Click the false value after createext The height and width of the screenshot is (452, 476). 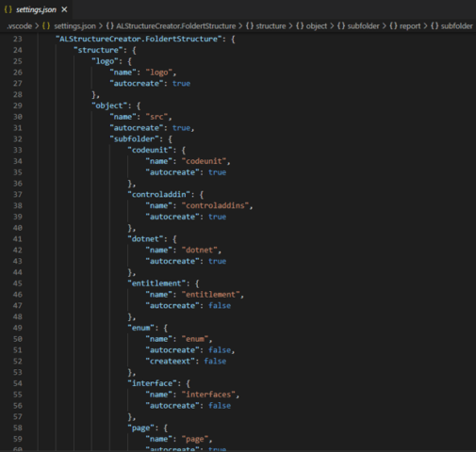click(215, 362)
